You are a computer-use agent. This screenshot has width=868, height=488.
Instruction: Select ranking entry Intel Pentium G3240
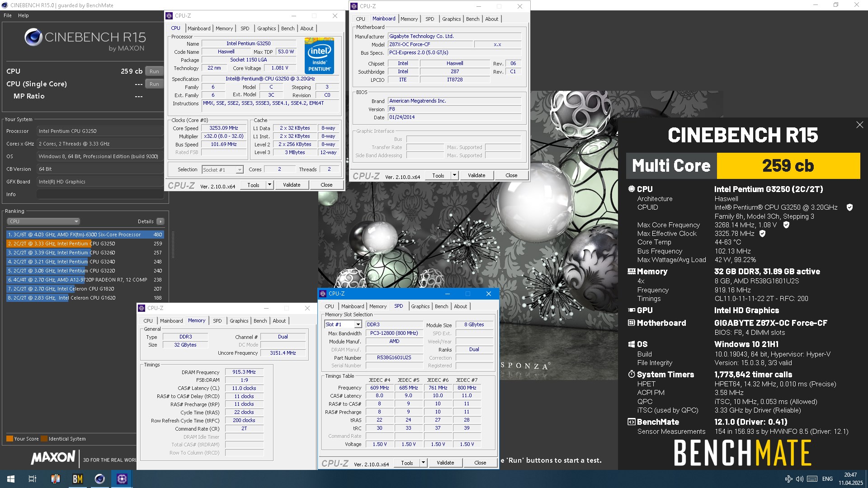(x=85, y=262)
